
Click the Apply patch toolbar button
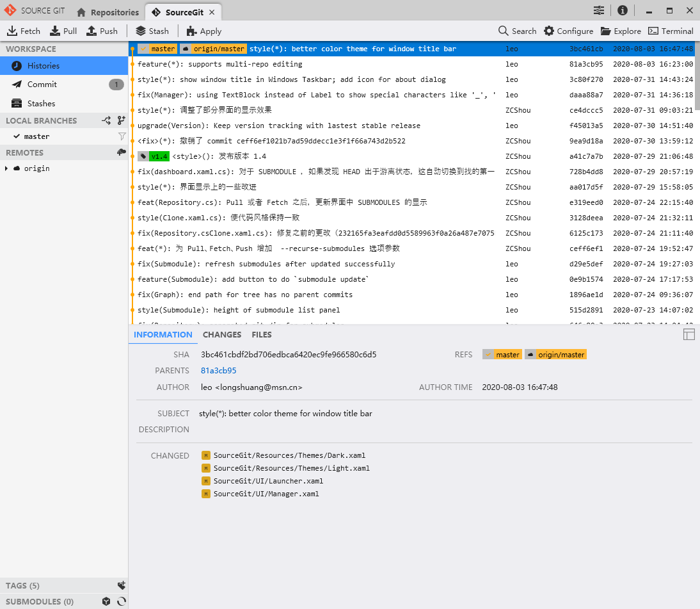pyautogui.click(x=203, y=31)
